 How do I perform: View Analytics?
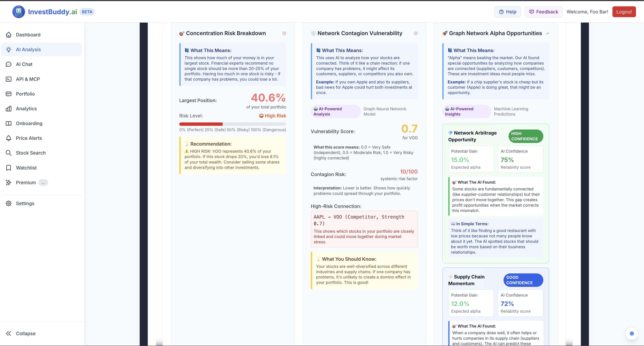26,108
